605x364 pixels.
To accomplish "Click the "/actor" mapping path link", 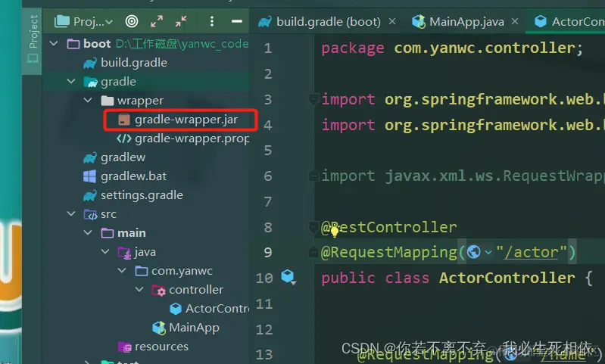I will coord(532,252).
